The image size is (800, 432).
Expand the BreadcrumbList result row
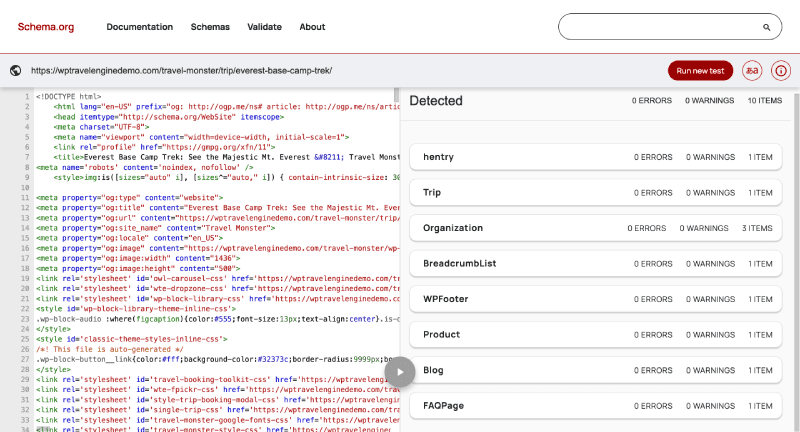click(595, 264)
